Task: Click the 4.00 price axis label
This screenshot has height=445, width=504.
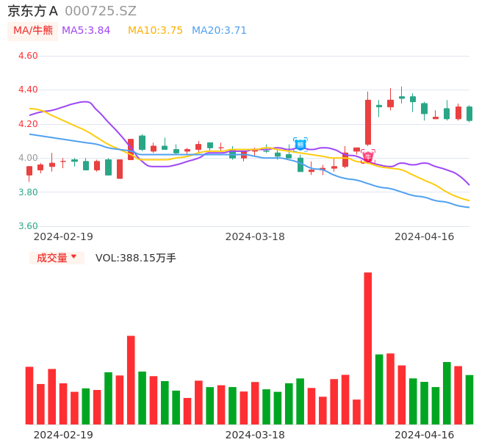Action: 27,158
